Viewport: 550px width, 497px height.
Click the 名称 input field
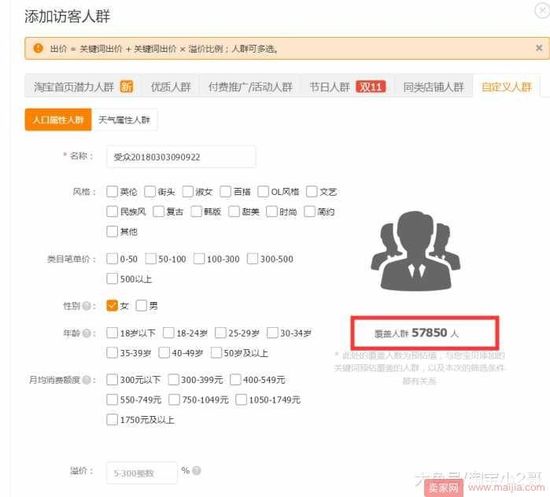(x=181, y=156)
